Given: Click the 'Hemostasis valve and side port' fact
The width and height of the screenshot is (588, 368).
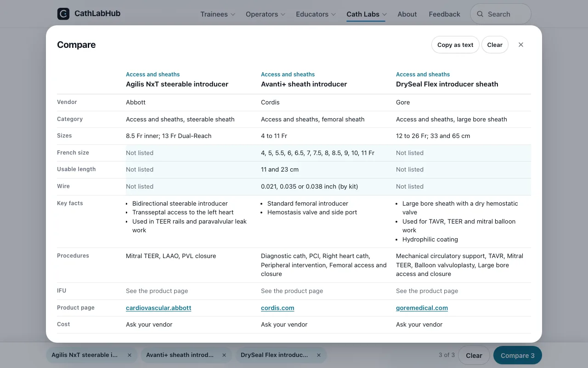Looking at the screenshot, I should pos(312,212).
